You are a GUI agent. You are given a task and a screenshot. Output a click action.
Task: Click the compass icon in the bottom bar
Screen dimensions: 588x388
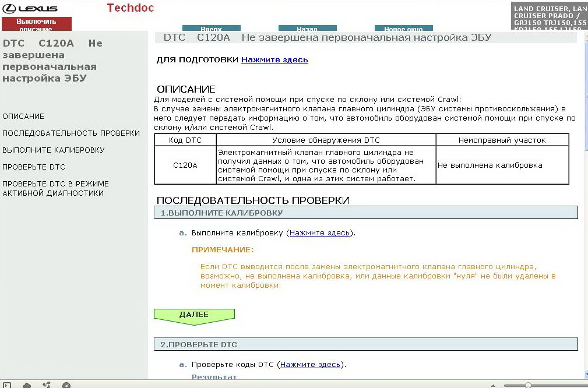click(66, 385)
